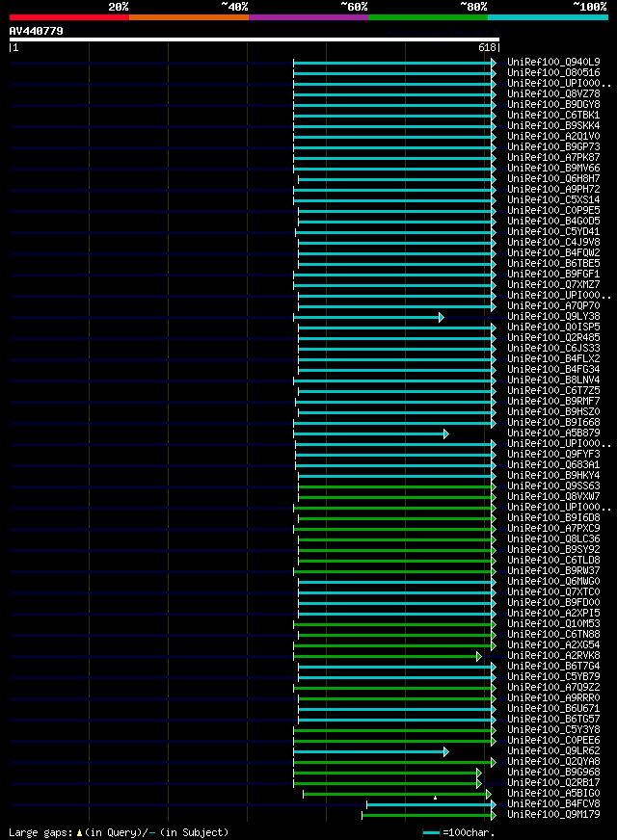Viewport: 617px width, 840px height.
Task: Select the UniRef100_Q9M179 entry
Action: 553,815
